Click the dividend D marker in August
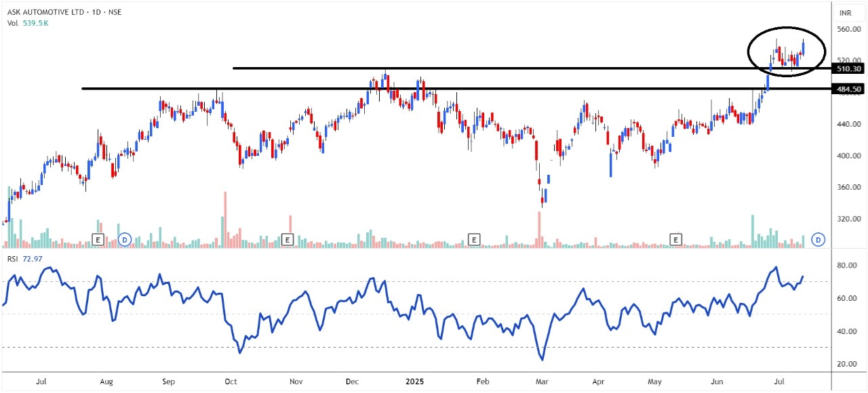Viewport: 868px width, 393px height. (x=124, y=239)
